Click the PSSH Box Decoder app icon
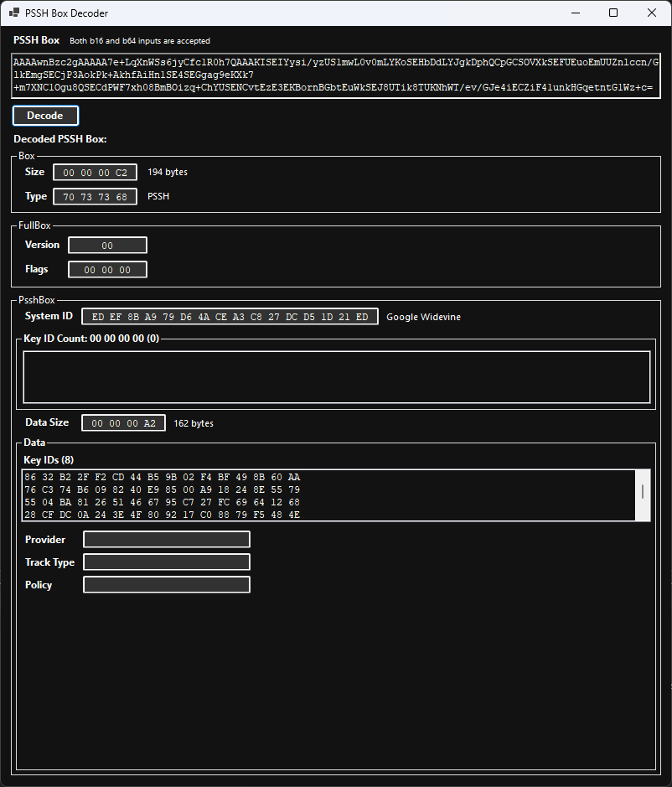 pyautogui.click(x=14, y=13)
